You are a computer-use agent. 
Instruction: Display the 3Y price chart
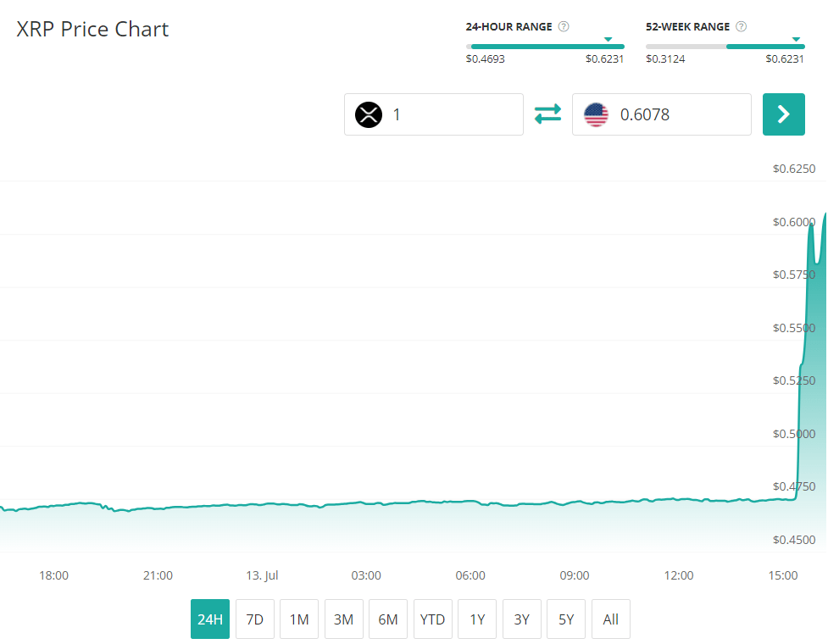pyautogui.click(x=521, y=619)
